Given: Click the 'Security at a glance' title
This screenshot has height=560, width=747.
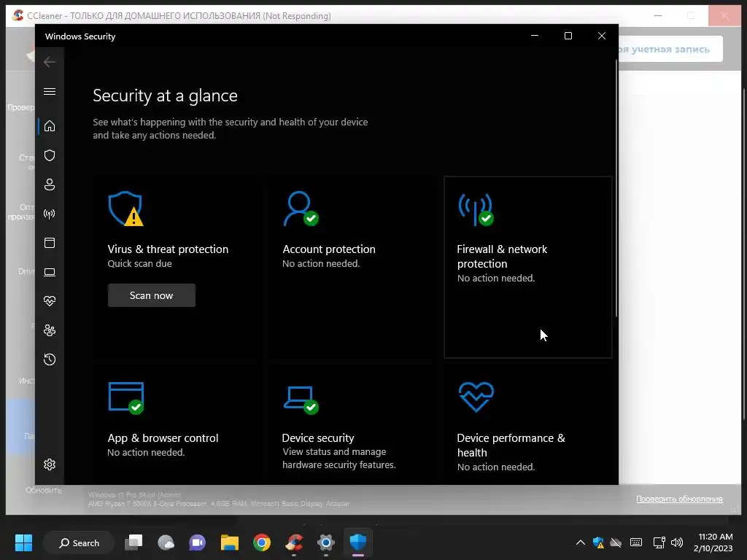Looking at the screenshot, I should [x=165, y=96].
